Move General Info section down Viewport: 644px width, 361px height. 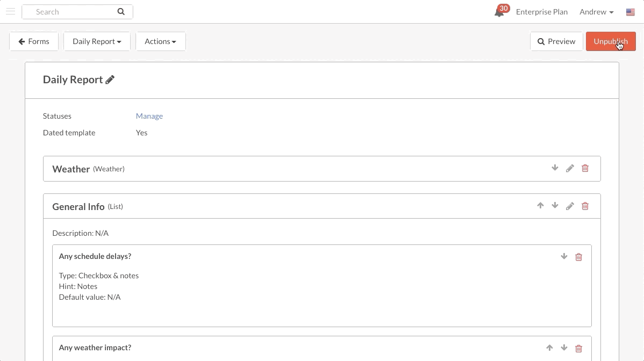tap(555, 206)
